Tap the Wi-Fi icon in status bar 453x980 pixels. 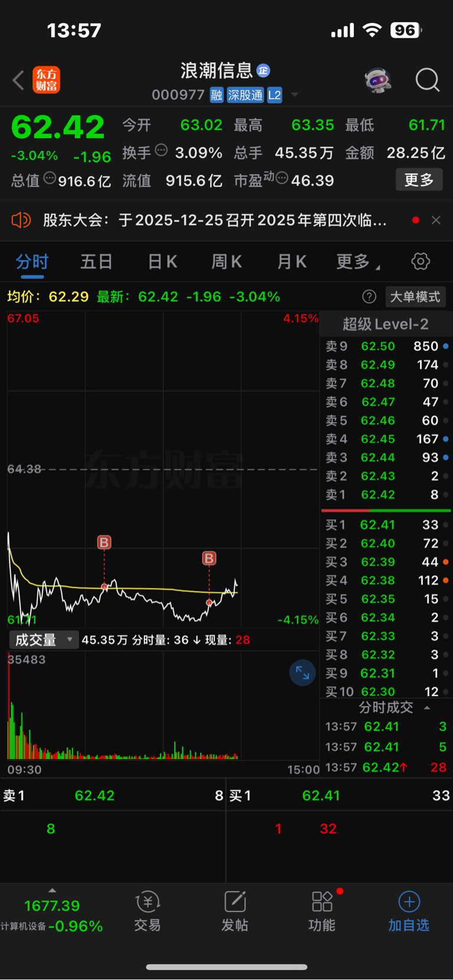[x=372, y=30]
